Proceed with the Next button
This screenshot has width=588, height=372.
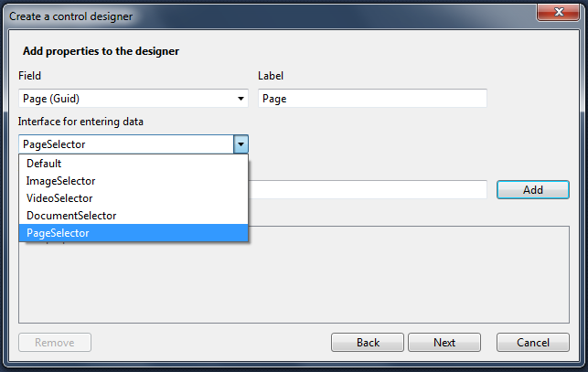(x=444, y=343)
